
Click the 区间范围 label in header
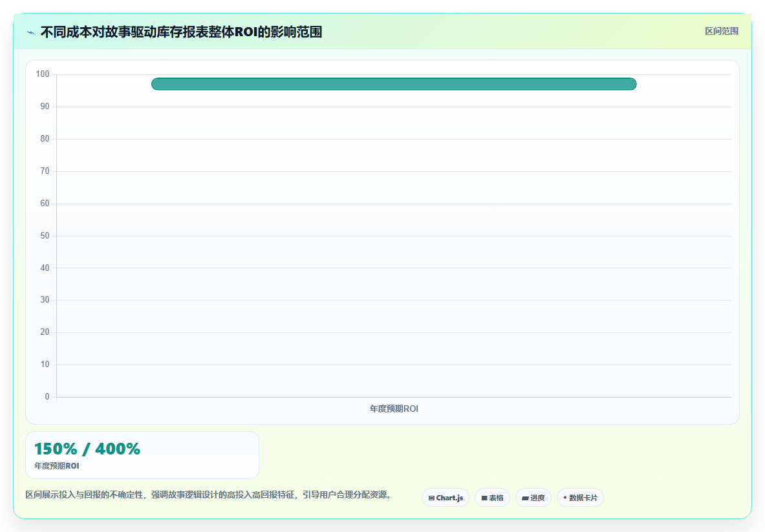pos(722,31)
